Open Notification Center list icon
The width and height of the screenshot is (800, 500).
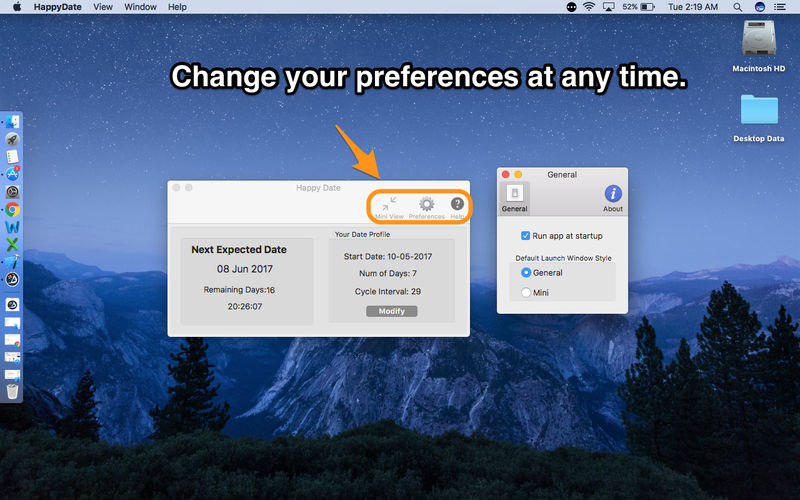pyautogui.click(x=780, y=7)
